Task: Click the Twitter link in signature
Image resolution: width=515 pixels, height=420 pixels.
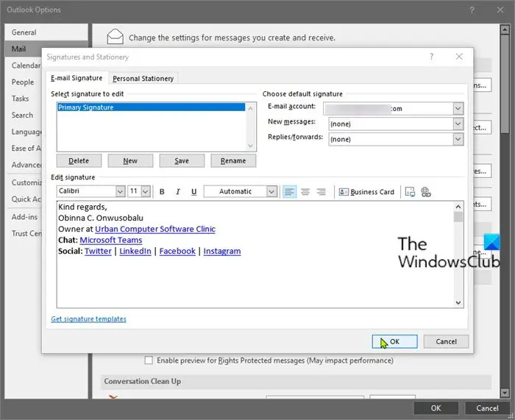Action: tap(98, 252)
